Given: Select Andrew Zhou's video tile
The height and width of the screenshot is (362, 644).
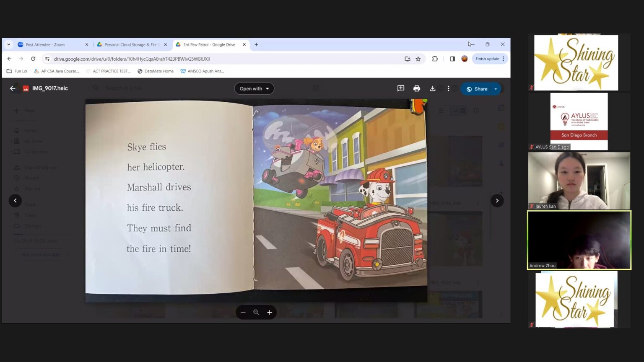Looking at the screenshot, I should [579, 240].
